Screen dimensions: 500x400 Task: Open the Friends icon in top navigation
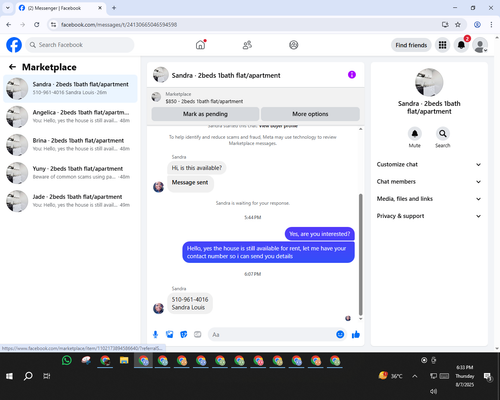click(x=247, y=45)
